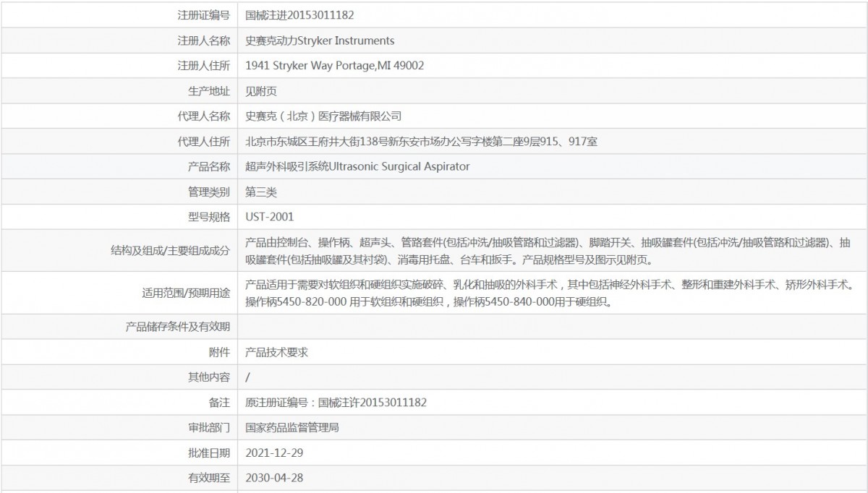
Task: Select registrant name 史赛克动力Stryker Instruments
Action: click(320, 40)
